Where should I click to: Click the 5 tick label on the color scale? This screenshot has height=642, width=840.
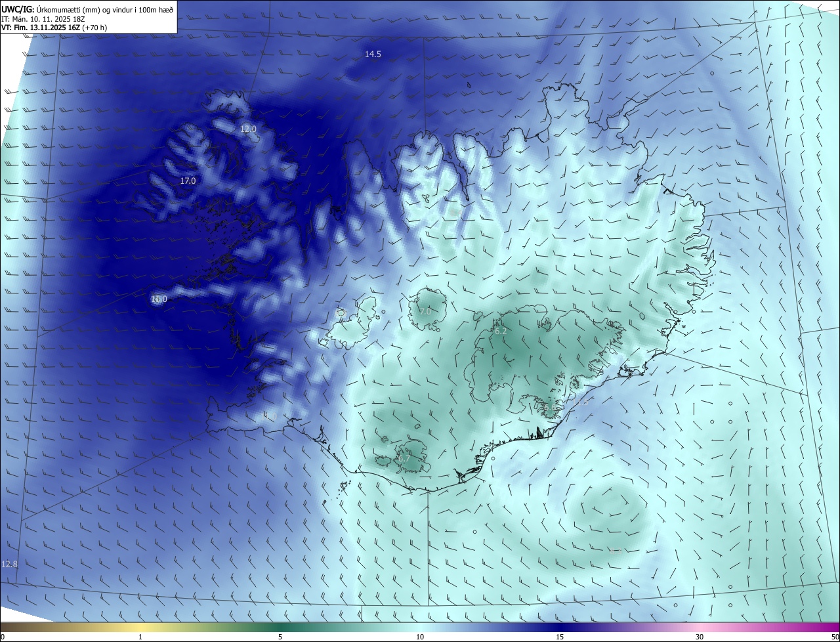click(x=280, y=637)
